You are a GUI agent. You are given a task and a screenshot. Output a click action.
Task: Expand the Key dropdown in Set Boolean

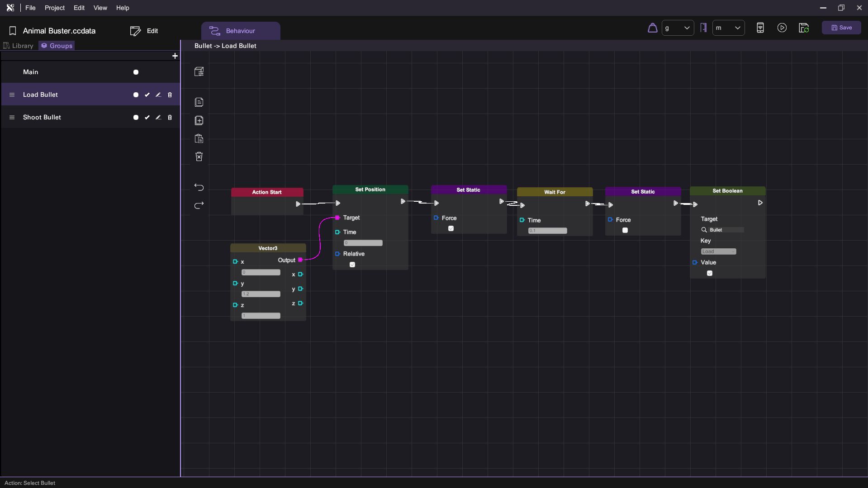(718, 252)
